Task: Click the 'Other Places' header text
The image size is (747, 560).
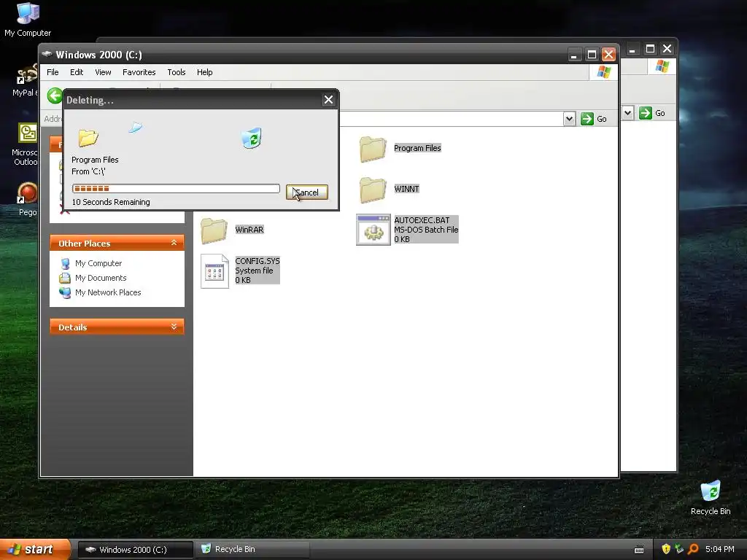Action: (x=85, y=244)
